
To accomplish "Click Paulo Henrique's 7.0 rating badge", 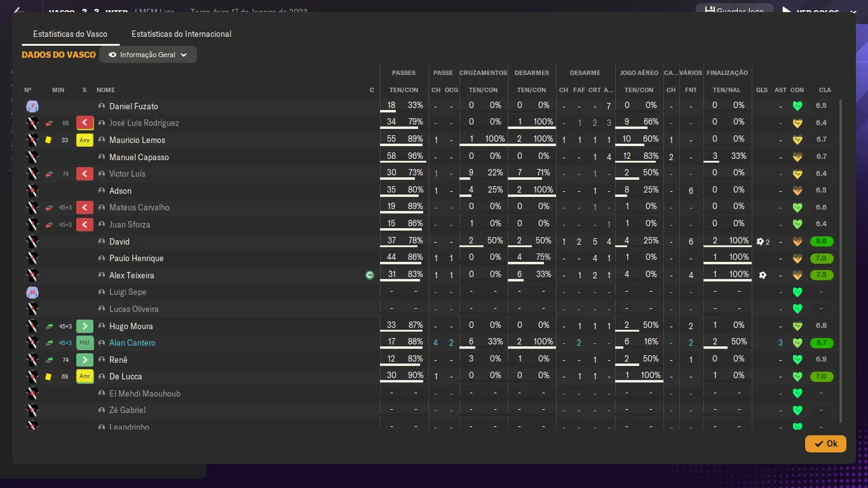I will pyautogui.click(x=822, y=259).
